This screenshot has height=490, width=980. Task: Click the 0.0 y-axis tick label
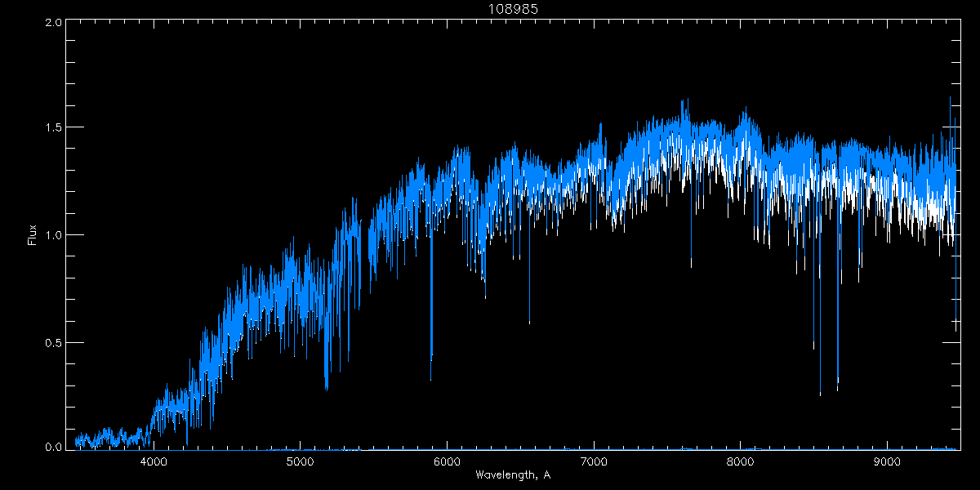coord(53,448)
